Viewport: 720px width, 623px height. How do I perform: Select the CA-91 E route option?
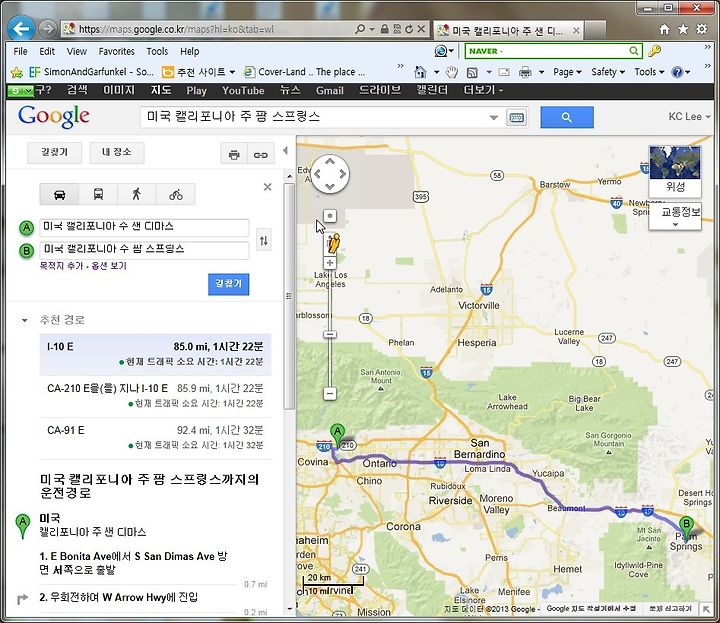click(155, 438)
